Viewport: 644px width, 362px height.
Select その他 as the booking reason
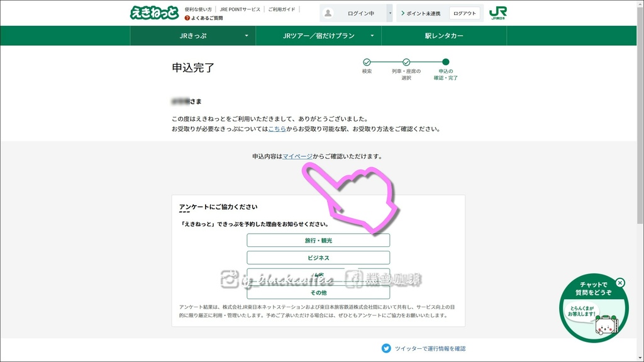(x=318, y=292)
